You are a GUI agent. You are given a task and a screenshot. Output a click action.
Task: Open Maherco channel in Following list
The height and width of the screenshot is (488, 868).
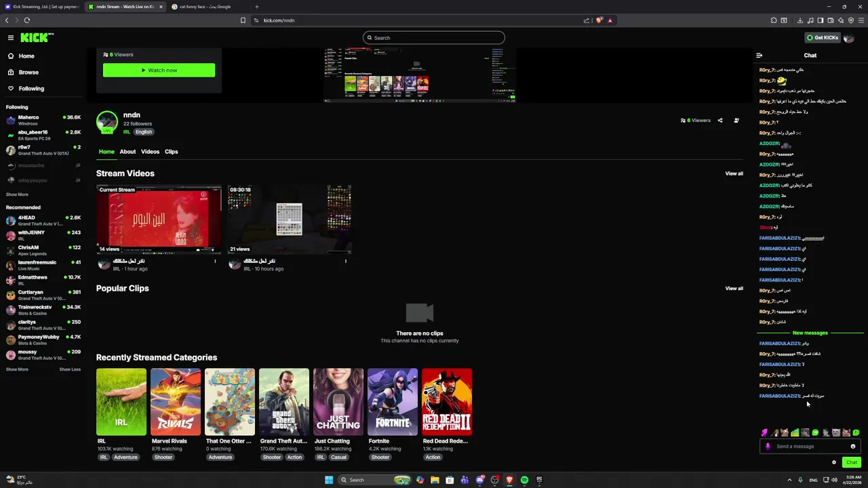43,120
